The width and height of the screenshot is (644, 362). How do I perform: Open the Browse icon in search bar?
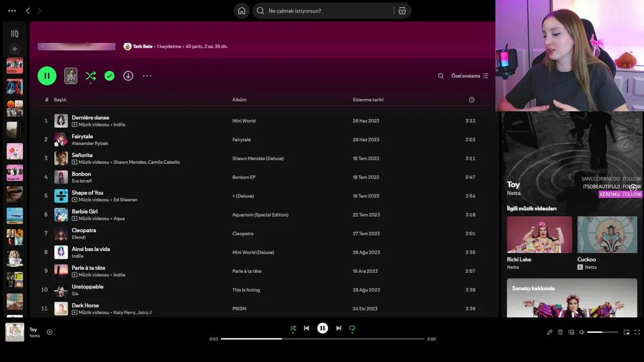pos(402,11)
